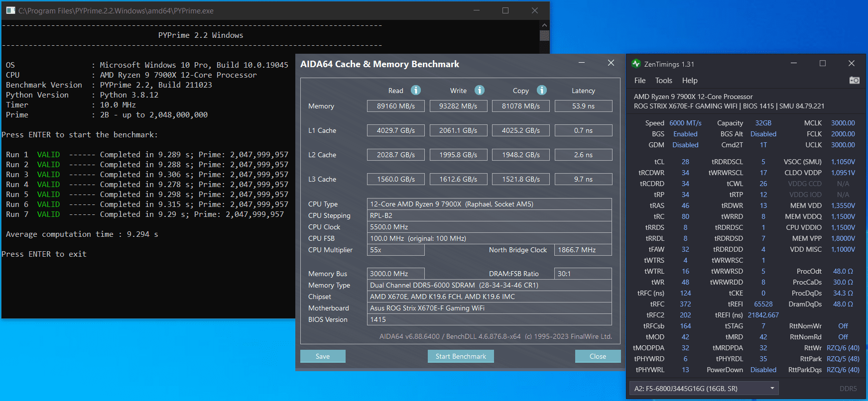Click the RttPark value RZQ/5 (48)
Viewport: 868px width, 401px height.
[x=843, y=359]
